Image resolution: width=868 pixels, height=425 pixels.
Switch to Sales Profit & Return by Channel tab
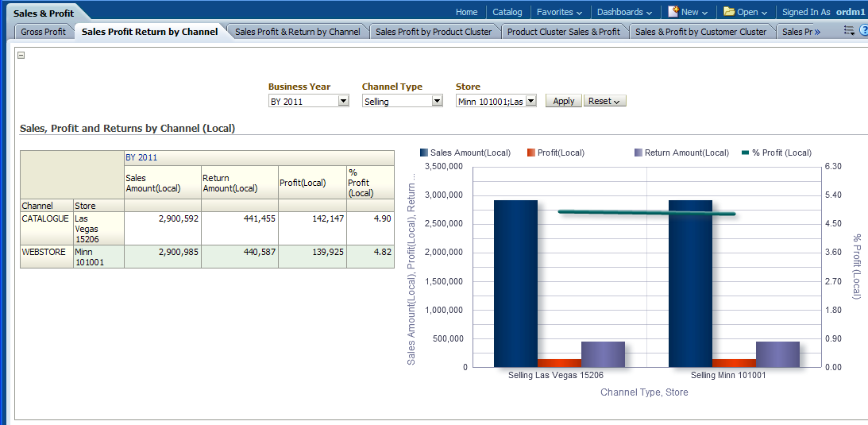pos(298,32)
